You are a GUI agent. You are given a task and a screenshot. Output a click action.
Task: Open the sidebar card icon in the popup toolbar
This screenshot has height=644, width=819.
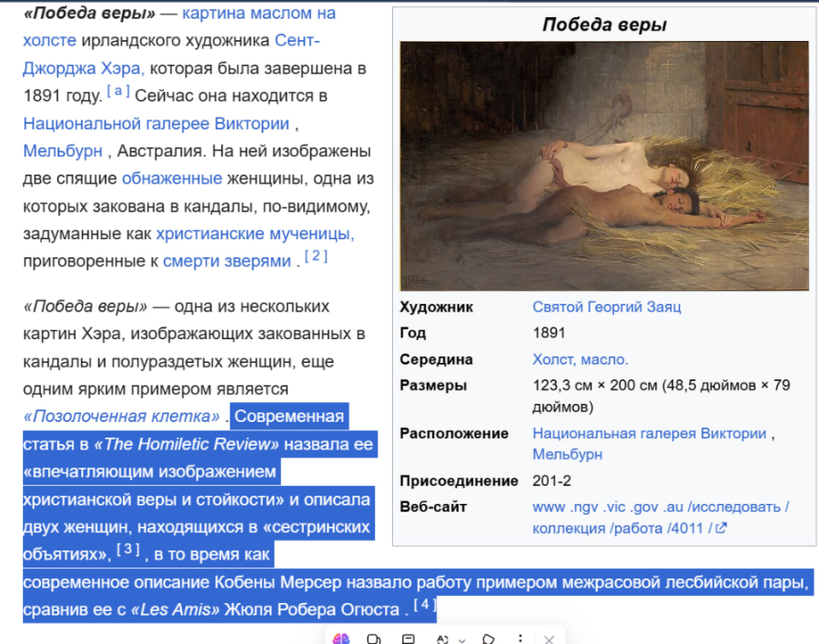[x=406, y=639]
